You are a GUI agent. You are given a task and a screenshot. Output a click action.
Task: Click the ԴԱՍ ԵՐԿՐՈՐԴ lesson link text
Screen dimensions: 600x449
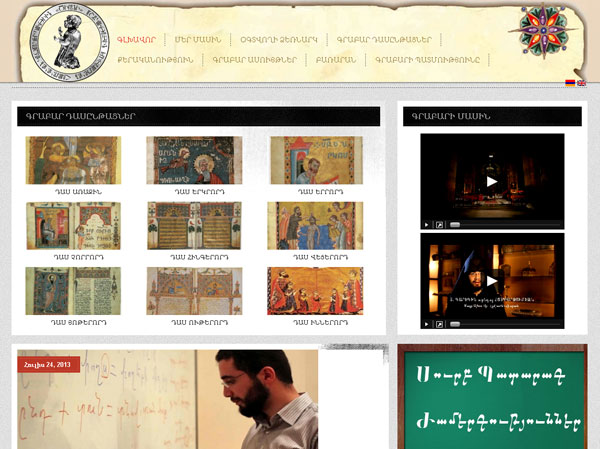click(199, 192)
